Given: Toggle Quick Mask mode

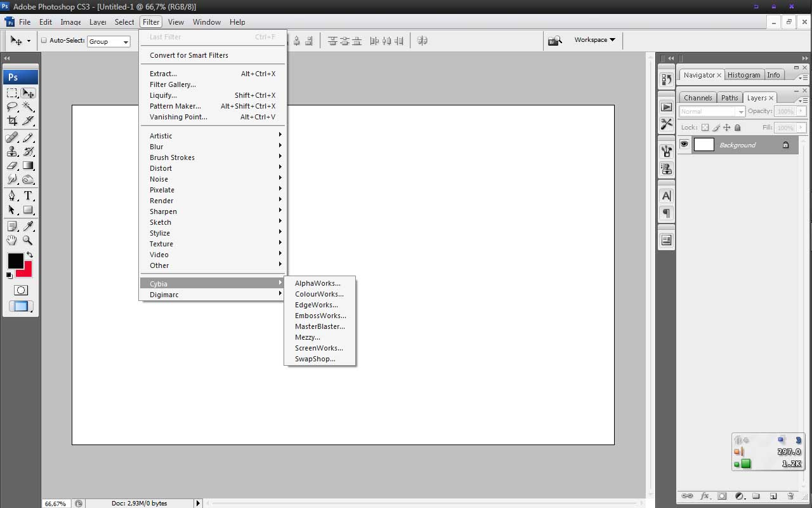Looking at the screenshot, I should (21, 290).
